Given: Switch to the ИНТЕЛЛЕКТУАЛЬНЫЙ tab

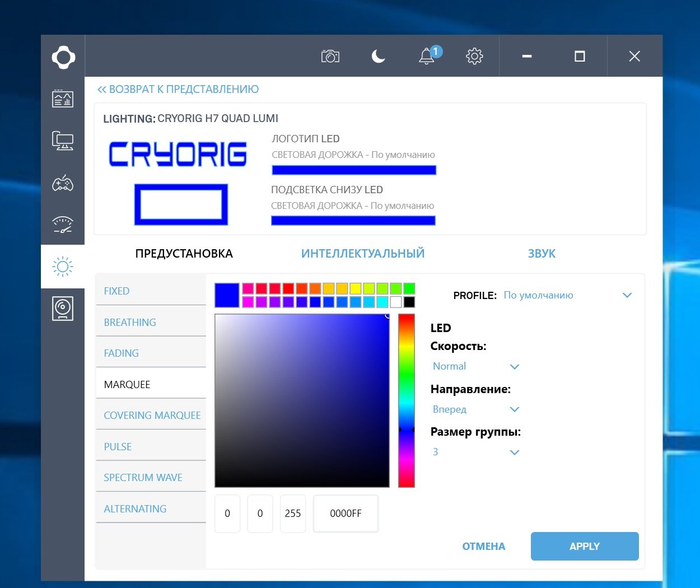Looking at the screenshot, I should pos(363,254).
